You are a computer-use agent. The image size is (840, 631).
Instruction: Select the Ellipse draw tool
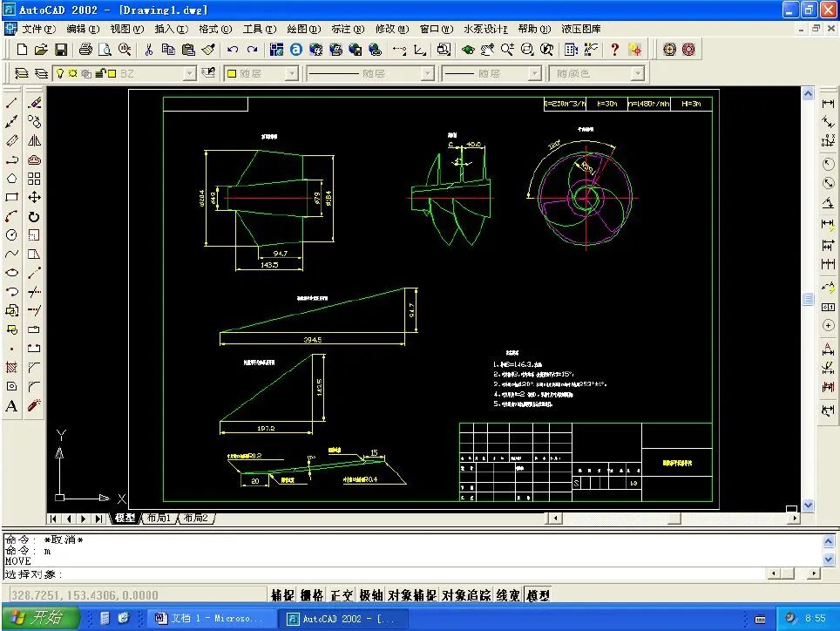pyautogui.click(x=11, y=273)
